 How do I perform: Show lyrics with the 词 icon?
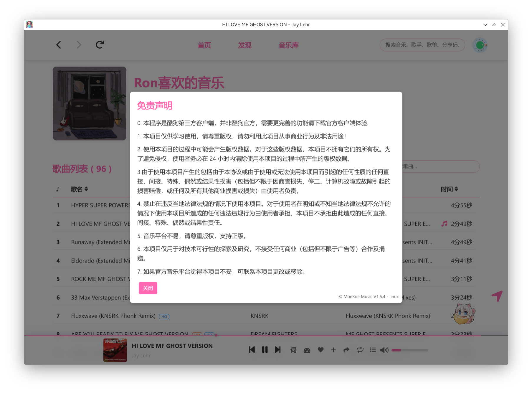pyautogui.click(x=293, y=350)
